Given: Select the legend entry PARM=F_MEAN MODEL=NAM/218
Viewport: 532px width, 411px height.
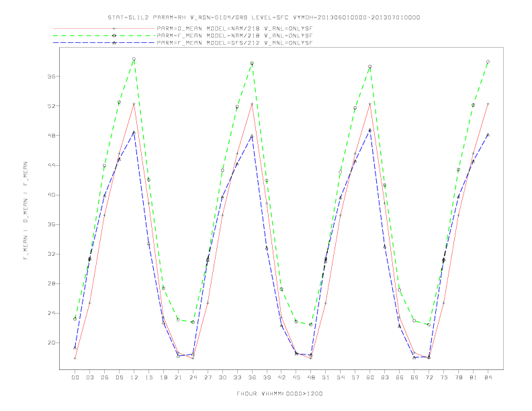Looking at the screenshot, I should pos(234,36).
